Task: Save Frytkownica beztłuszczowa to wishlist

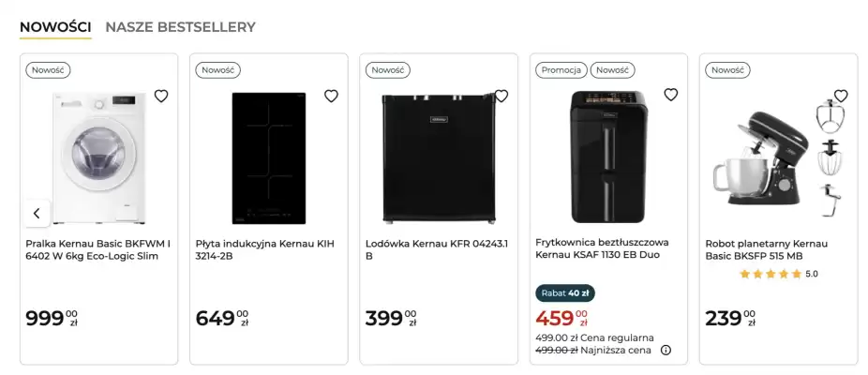Action: pos(670,95)
